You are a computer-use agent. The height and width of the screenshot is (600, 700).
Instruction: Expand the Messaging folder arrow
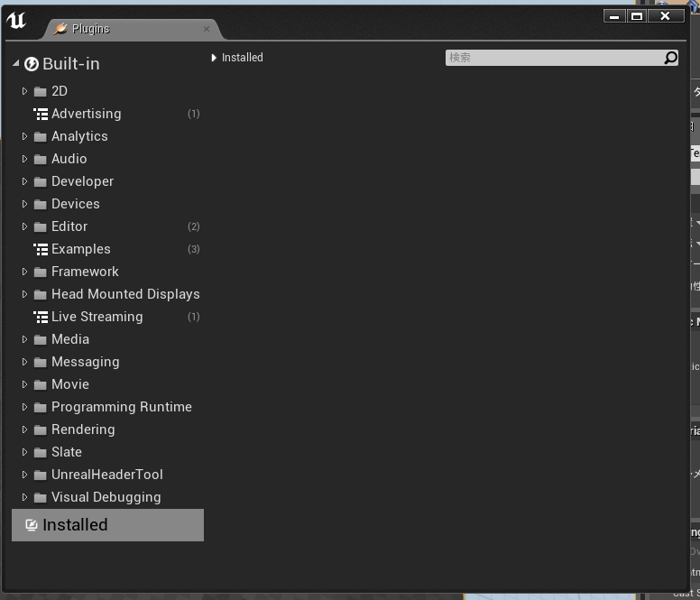[24, 362]
